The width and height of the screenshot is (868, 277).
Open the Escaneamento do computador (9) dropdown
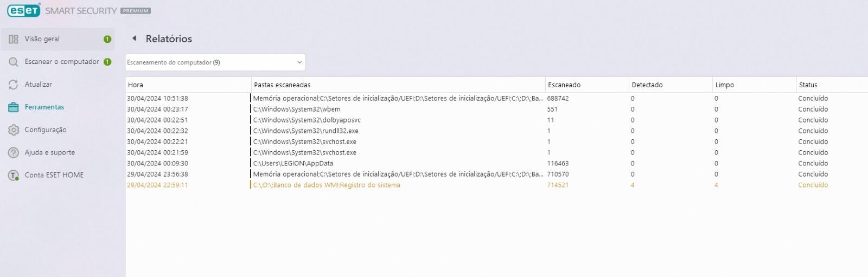[215, 62]
